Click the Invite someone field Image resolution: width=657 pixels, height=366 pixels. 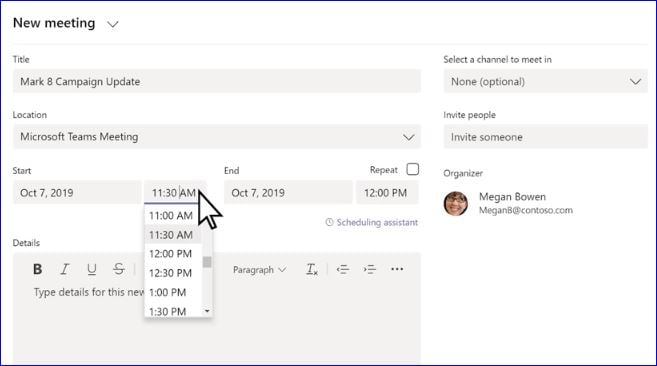[x=546, y=137]
